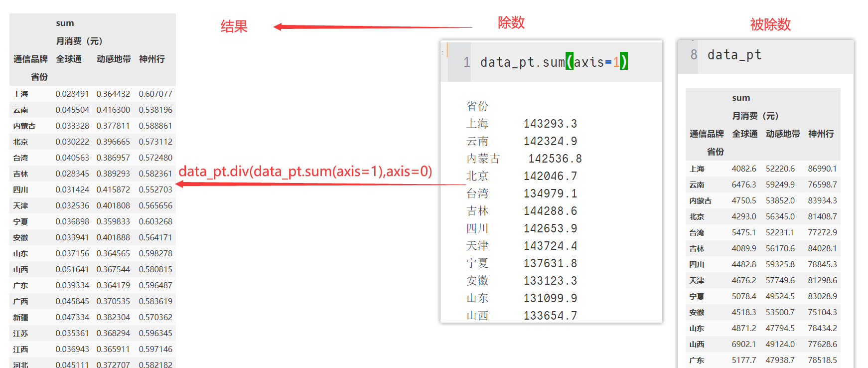Select the 安徽 value 0.401888
The image size is (868, 368).
tap(113, 237)
